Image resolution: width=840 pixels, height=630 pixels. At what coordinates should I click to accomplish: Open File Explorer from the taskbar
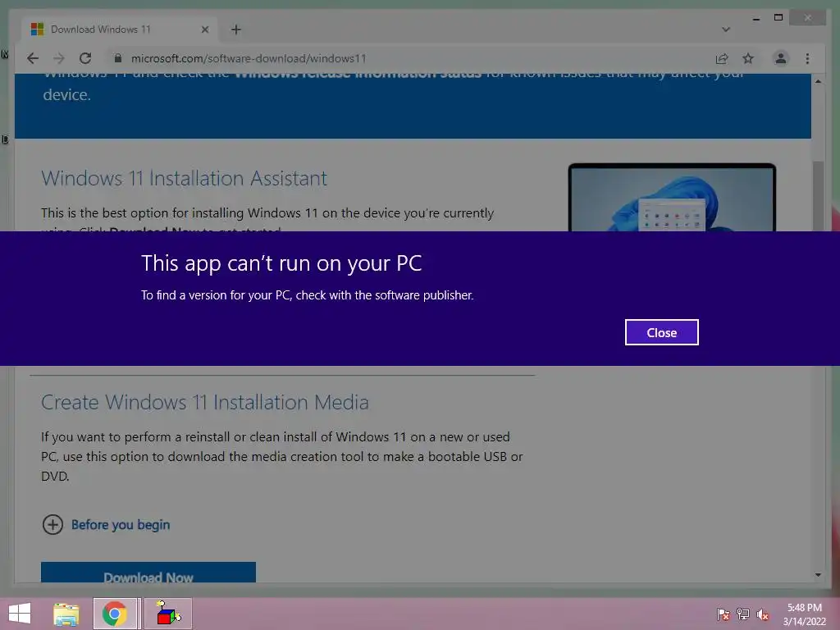pos(66,614)
